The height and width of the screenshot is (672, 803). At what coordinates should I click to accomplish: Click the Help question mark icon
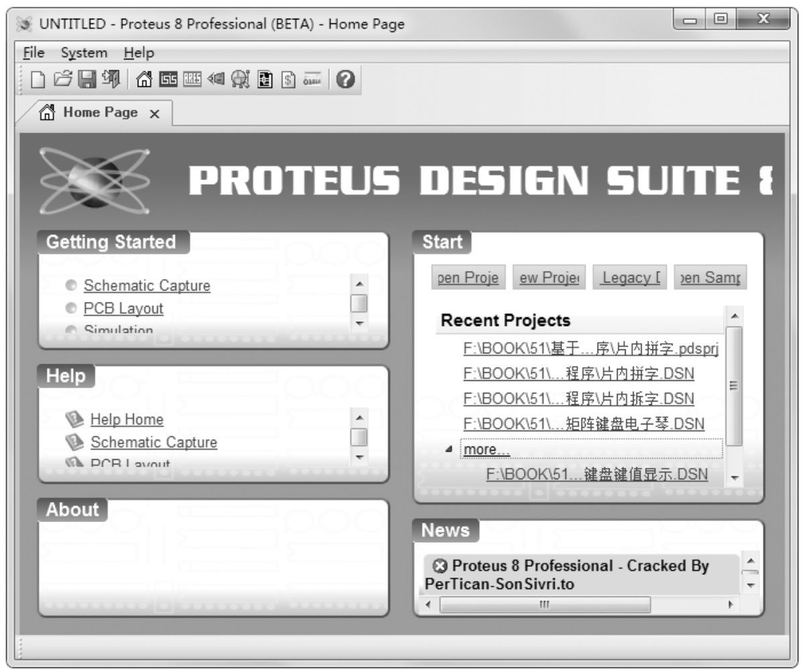(x=344, y=80)
